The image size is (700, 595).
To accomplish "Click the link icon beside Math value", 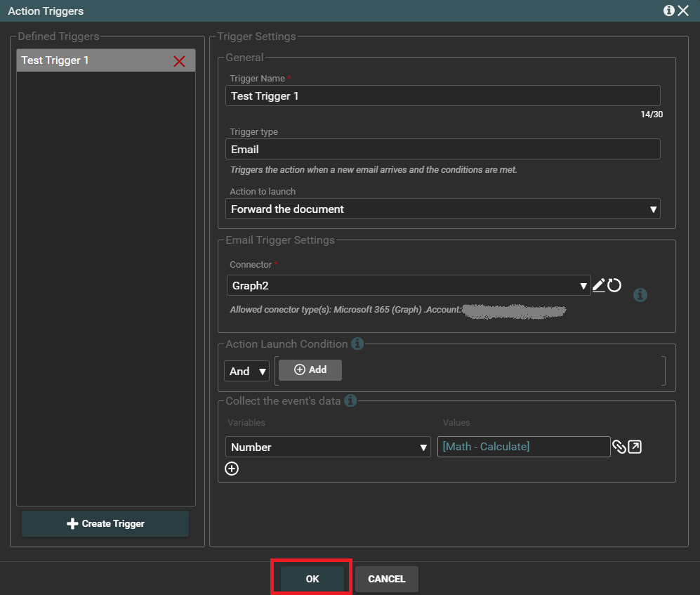I will coord(619,447).
